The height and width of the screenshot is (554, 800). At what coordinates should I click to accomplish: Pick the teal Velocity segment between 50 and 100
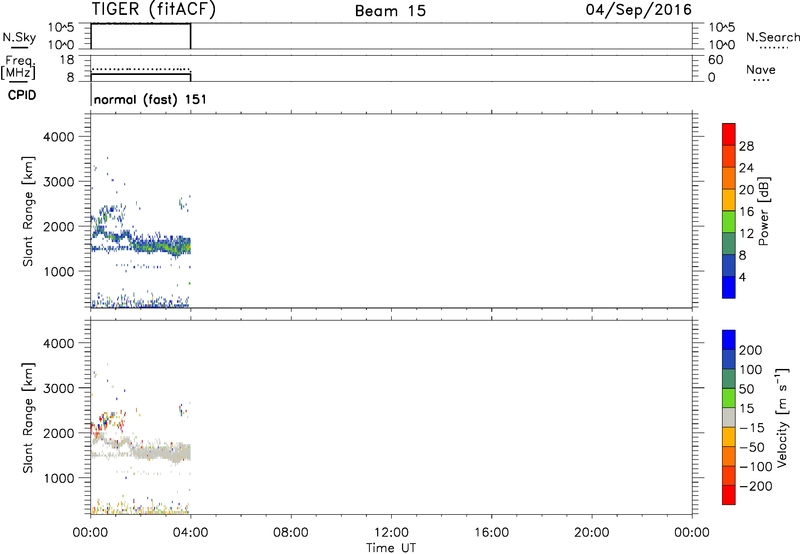(x=729, y=379)
